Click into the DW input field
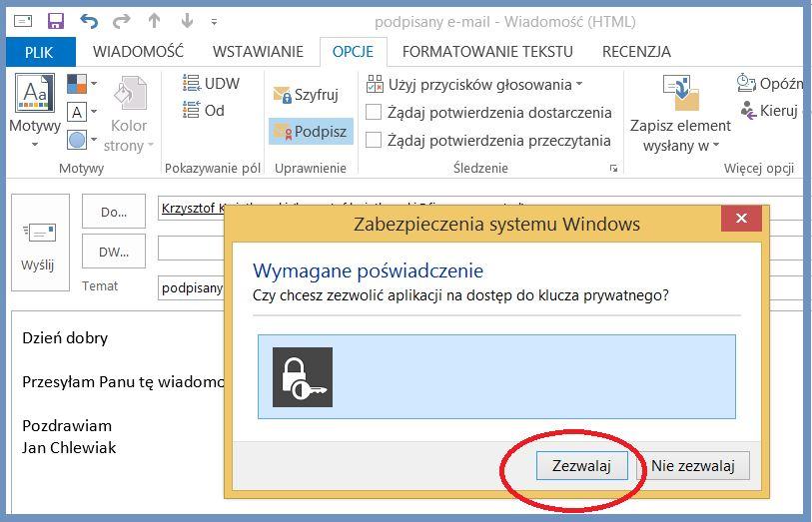Screen dimensions: 812x522 coord(192,249)
